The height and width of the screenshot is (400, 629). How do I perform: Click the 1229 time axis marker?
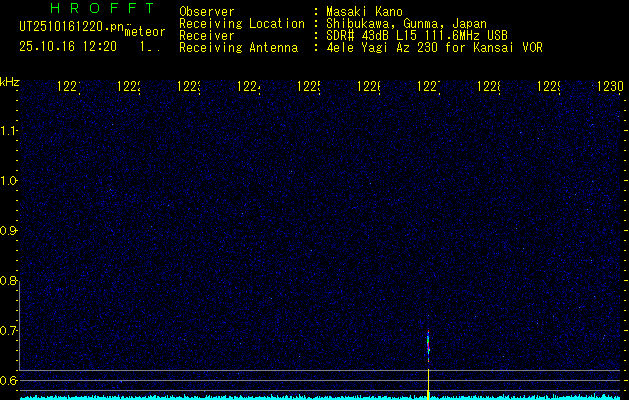coord(549,86)
